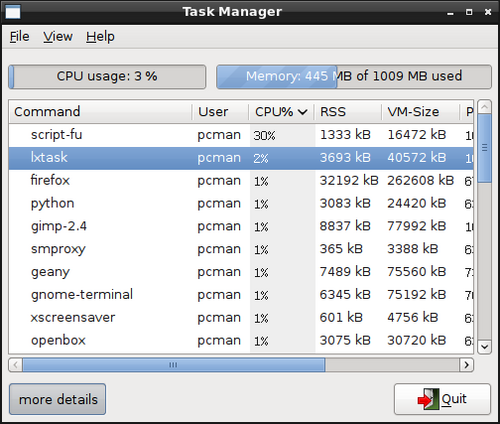Click the CPU% sort arrow indicator
The height and width of the screenshot is (424, 500).
coord(303,112)
